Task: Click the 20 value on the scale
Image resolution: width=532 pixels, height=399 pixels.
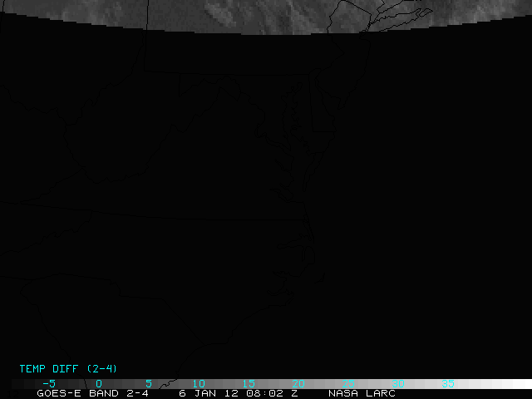Action: (298, 384)
